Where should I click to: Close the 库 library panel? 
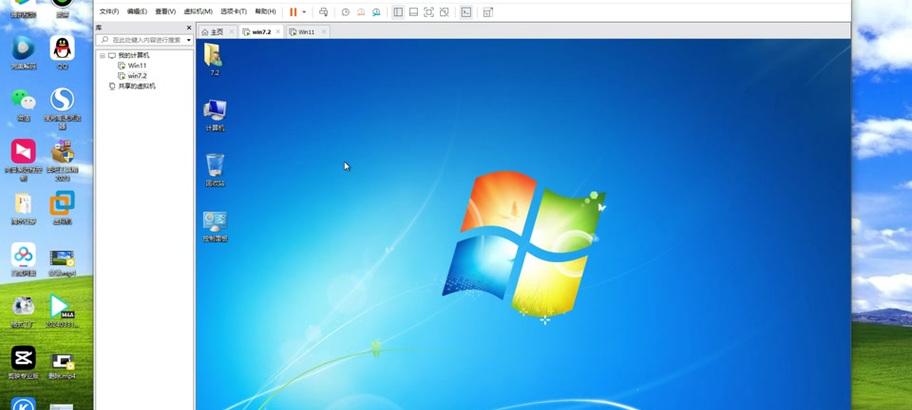click(x=189, y=27)
